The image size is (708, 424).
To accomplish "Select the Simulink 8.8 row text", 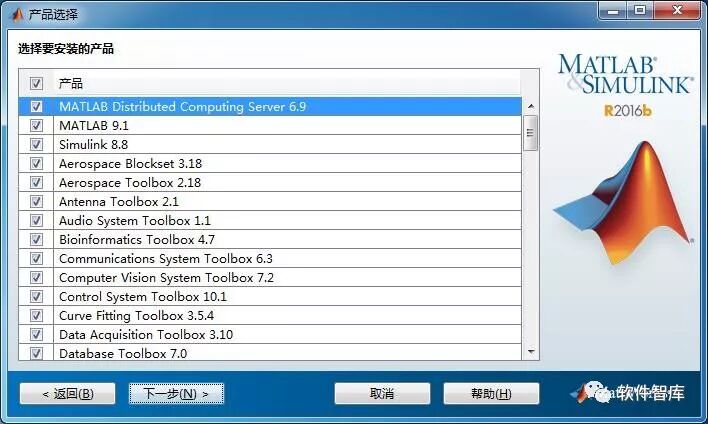I will 93,144.
